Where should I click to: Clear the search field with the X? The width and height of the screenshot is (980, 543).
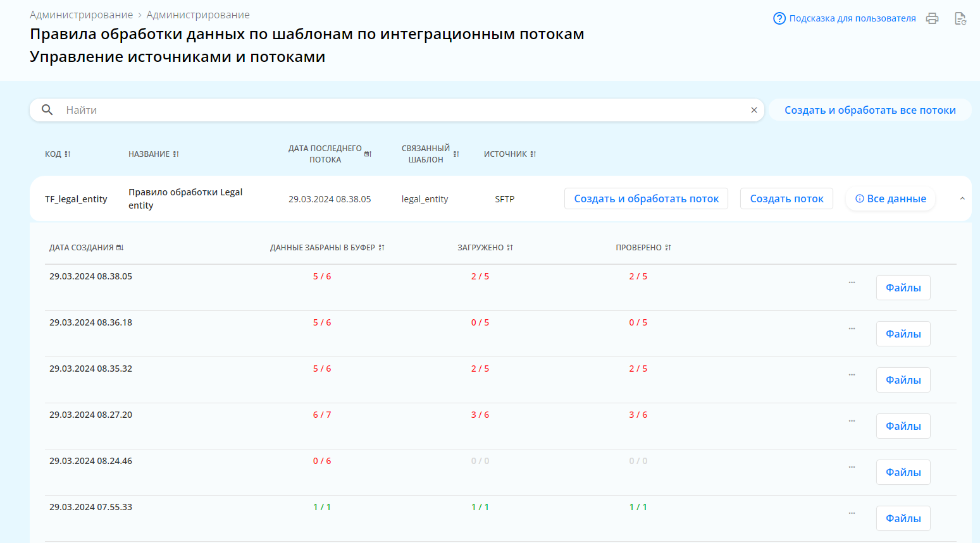(x=754, y=110)
